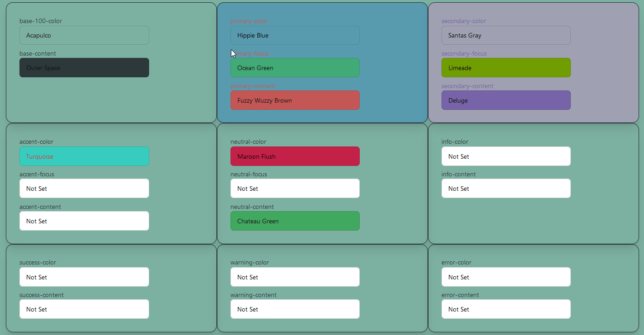
Task: Click the error-content Not Set field
Action: (x=506, y=309)
